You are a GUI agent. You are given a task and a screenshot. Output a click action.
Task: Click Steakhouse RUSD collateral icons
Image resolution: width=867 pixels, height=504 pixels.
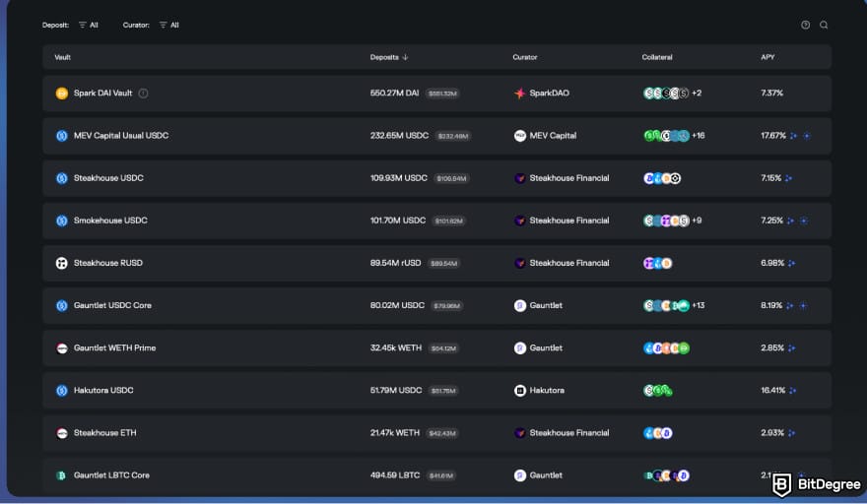[658, 263]
